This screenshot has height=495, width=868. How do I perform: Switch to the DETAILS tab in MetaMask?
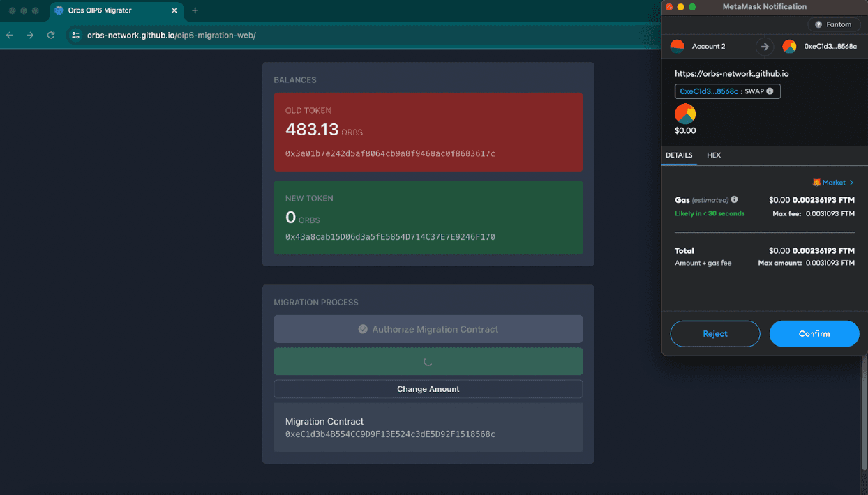point(679,155)
